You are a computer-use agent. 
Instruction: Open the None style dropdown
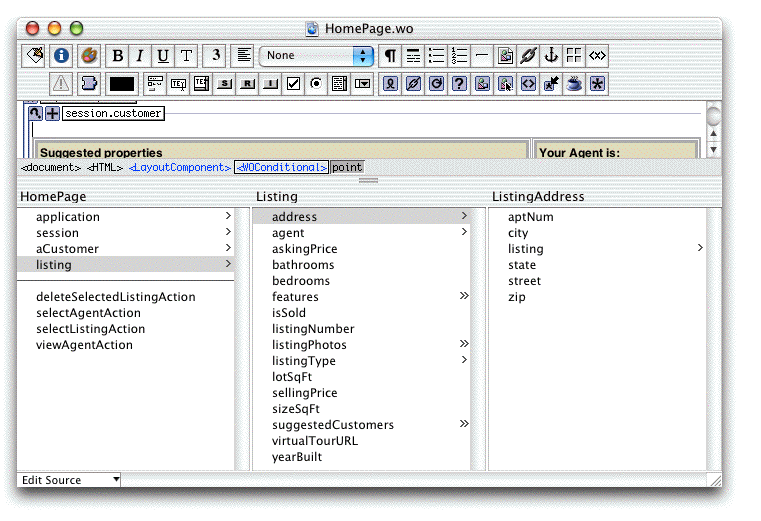316,56
